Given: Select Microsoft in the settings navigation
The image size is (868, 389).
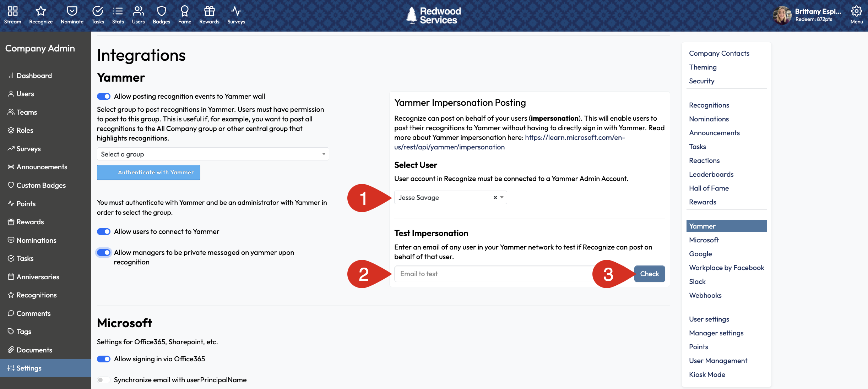Looking at the screenshot, I should point(704,240).
